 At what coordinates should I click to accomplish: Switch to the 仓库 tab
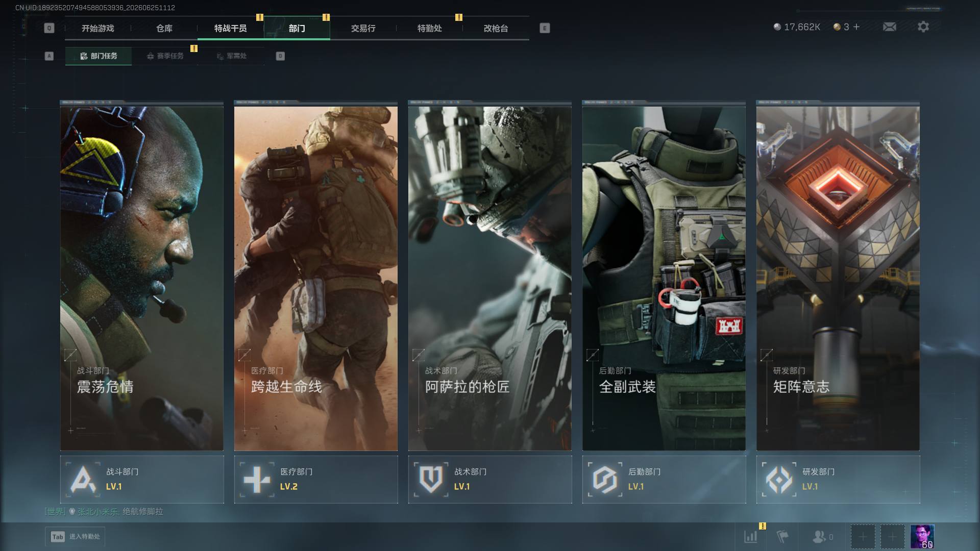[x=164, y=28]
